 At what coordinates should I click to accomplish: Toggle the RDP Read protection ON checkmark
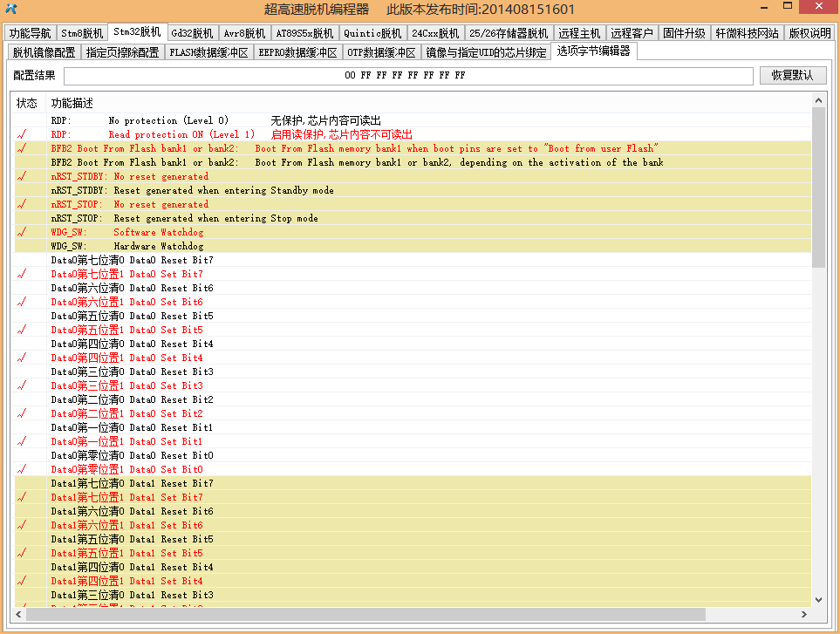22,134
